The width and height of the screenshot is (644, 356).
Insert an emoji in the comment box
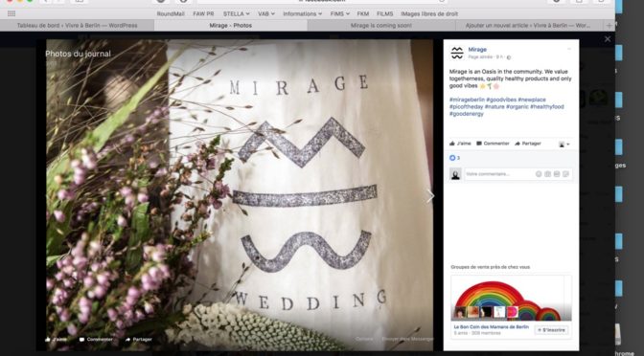(x=539, y=174)
